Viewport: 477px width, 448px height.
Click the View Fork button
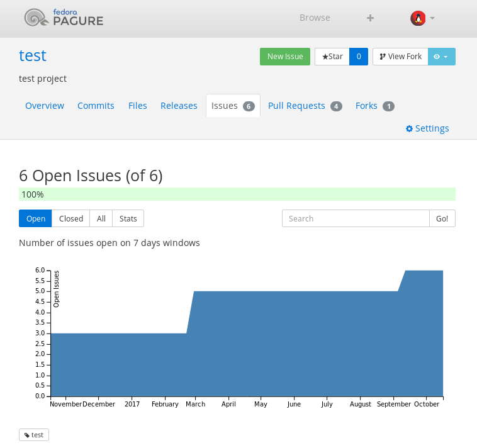[x=400, y=57]
